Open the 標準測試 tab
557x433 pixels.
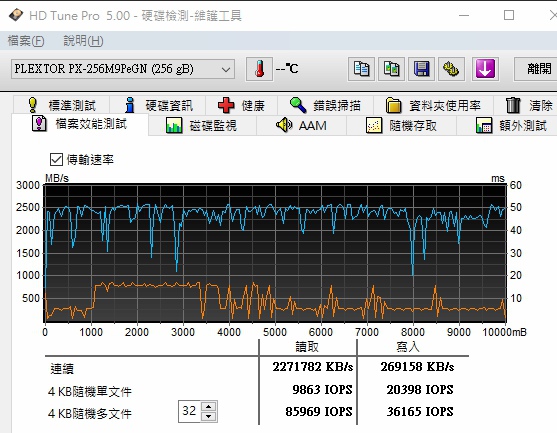click(x=62, y=105)
